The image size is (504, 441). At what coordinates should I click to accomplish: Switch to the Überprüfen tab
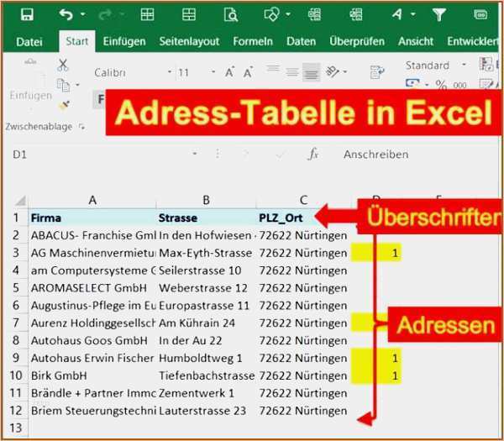coord(357,41)
